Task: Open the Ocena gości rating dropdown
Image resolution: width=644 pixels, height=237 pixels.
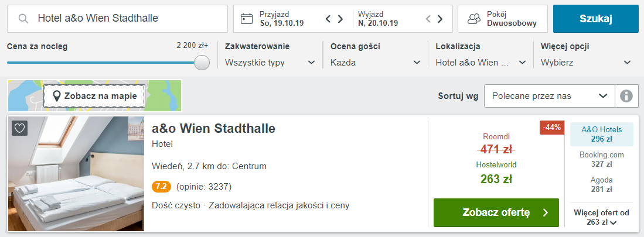Action: coord(375,63)
